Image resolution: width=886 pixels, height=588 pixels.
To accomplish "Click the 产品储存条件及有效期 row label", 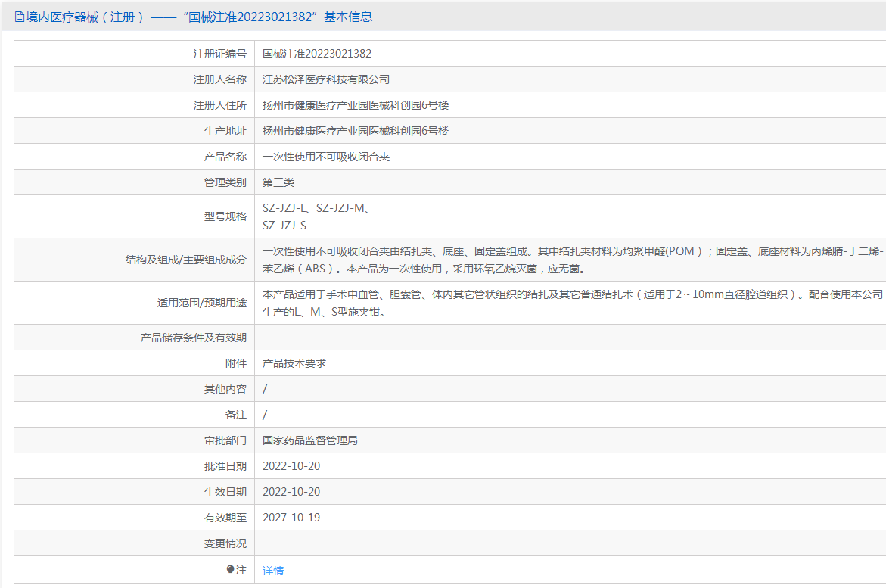I will [x=194, y=338].
